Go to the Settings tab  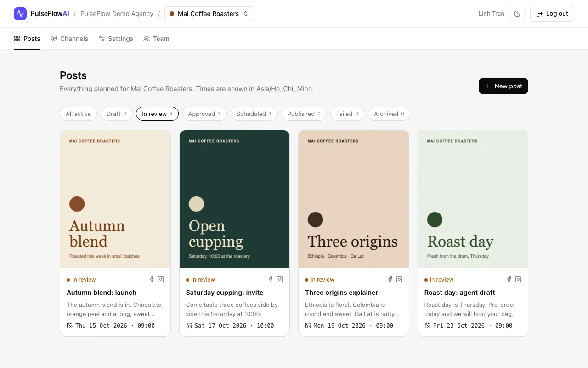(x=116, y=39)
